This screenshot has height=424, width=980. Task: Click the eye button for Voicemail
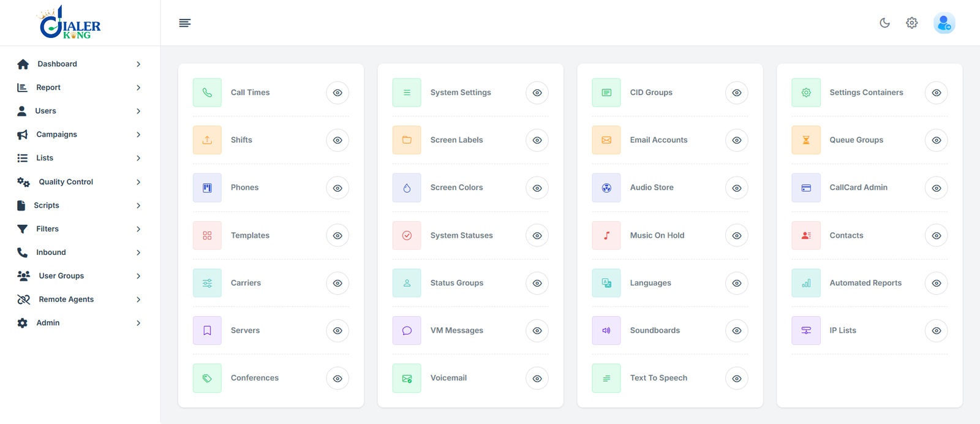537,379
